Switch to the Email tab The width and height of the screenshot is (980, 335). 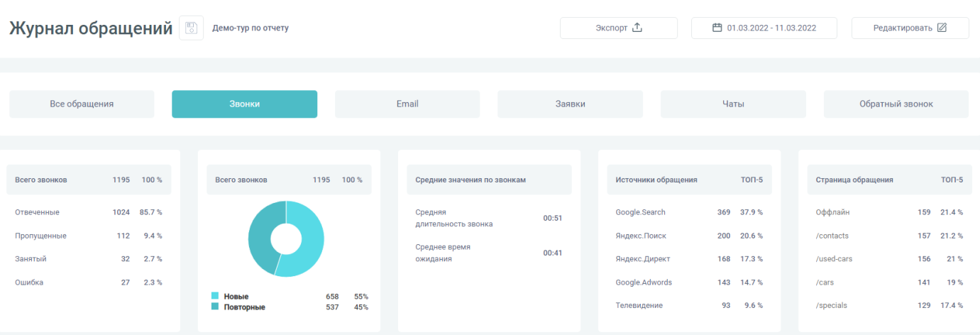[x=407, y=104]
